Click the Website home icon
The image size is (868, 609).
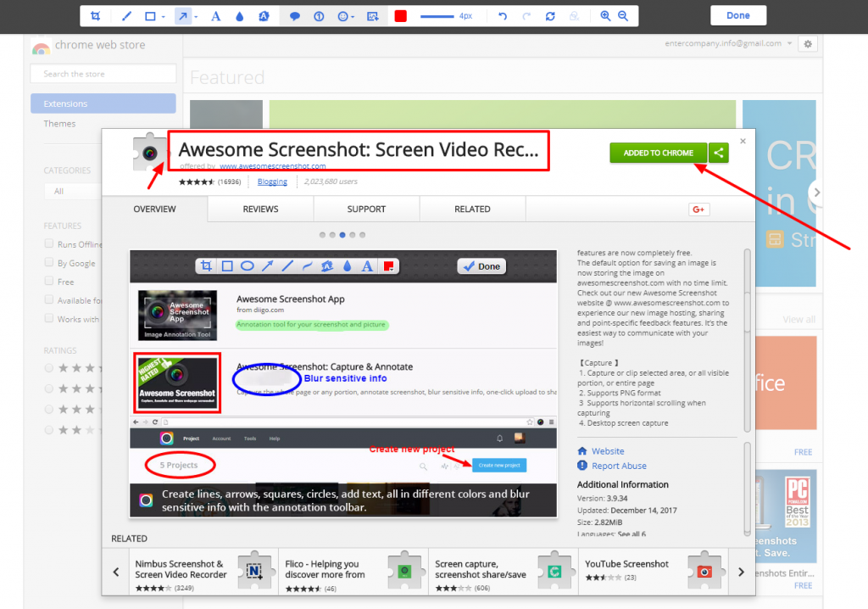581,451
